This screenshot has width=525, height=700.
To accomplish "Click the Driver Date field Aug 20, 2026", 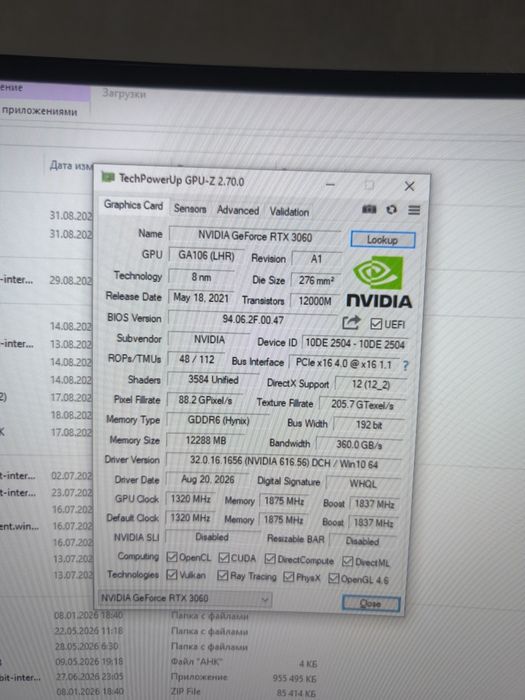I will 207,479.
